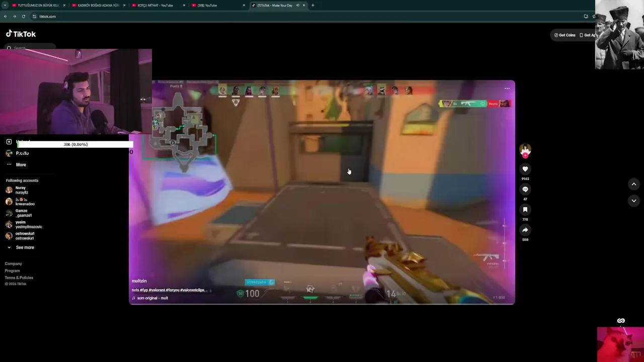
Task: Open creator avatar beside the video
Action: tap(525, 150)
